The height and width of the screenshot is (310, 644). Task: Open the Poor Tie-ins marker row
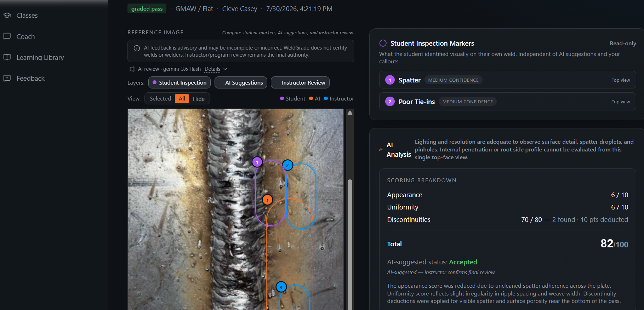[507, 102]
